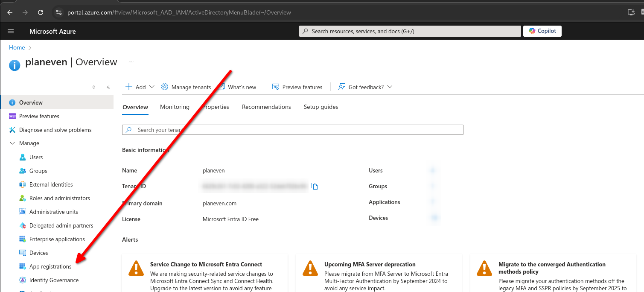Open Migrate to converged Authentication methods policy title

tap(552, 268)
